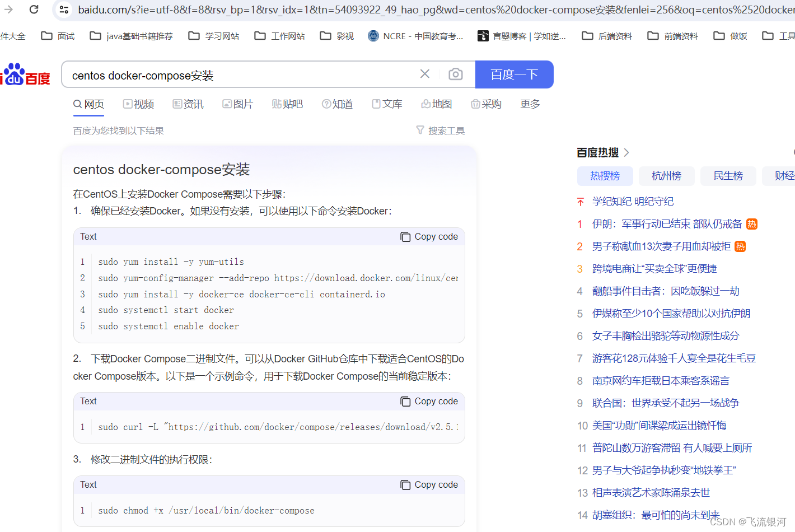
Task: Switch to the 图片 tab
Action: pyautogui.click(x=237, y=104)
